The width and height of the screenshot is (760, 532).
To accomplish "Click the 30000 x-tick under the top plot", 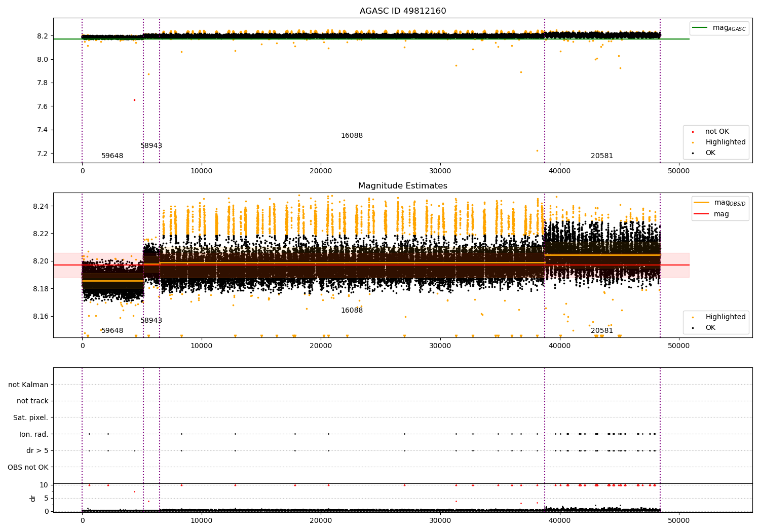I will (440, 171).
